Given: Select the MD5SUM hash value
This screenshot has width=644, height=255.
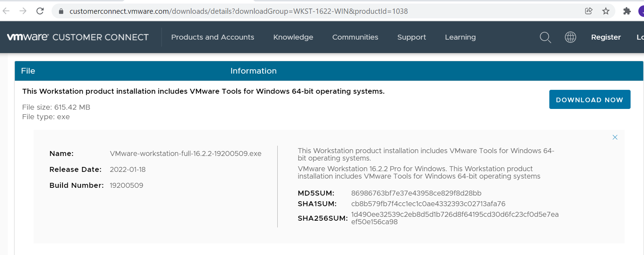Looking at the screenshot, I should point(416,193).
